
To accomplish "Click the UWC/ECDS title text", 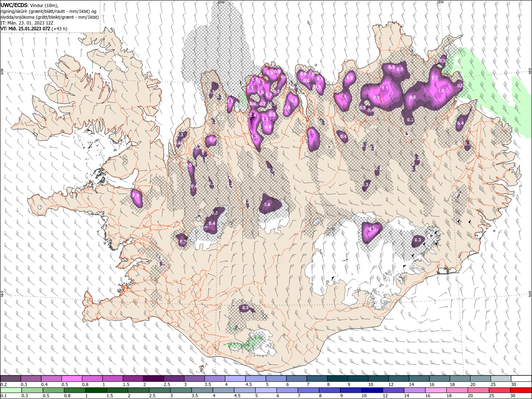I will 14,5.
